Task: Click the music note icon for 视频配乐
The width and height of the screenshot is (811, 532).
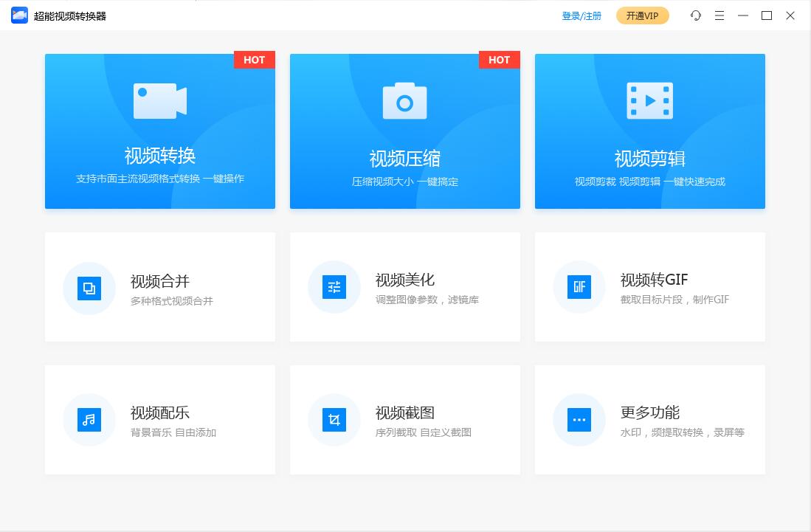Action: [x=89, y=420]
